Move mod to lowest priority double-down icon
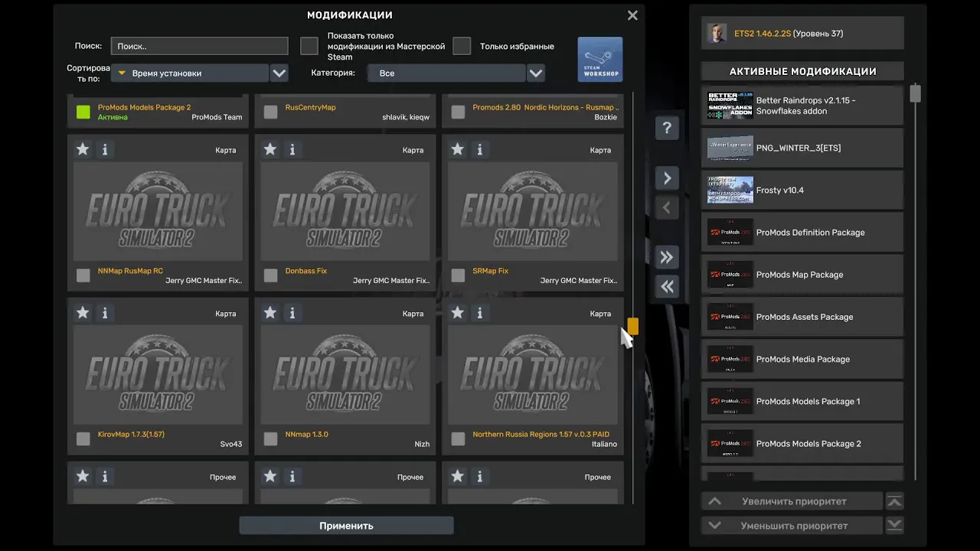 pos(894,526)
